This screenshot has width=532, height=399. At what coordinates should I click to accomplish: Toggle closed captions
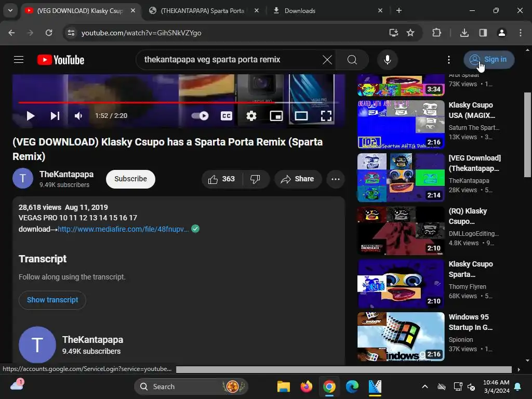click(x=227, y=116)
